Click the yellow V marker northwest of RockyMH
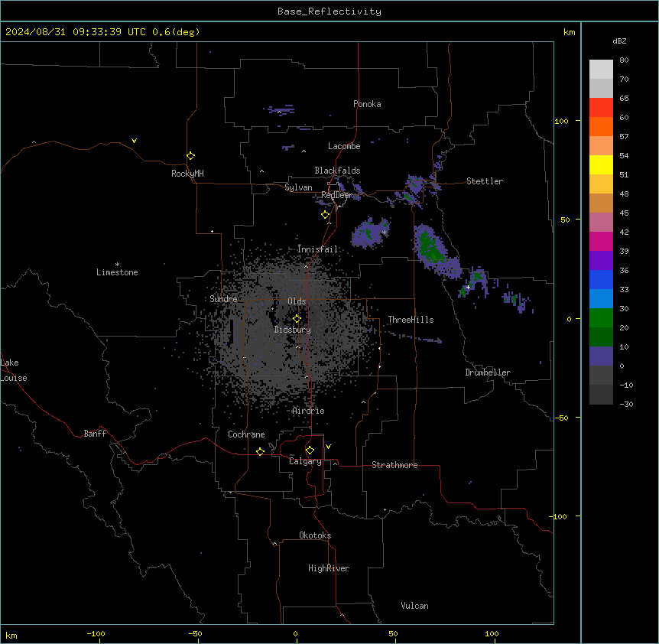The height and width of the screenshot is (644, 659). pos(134,141)
